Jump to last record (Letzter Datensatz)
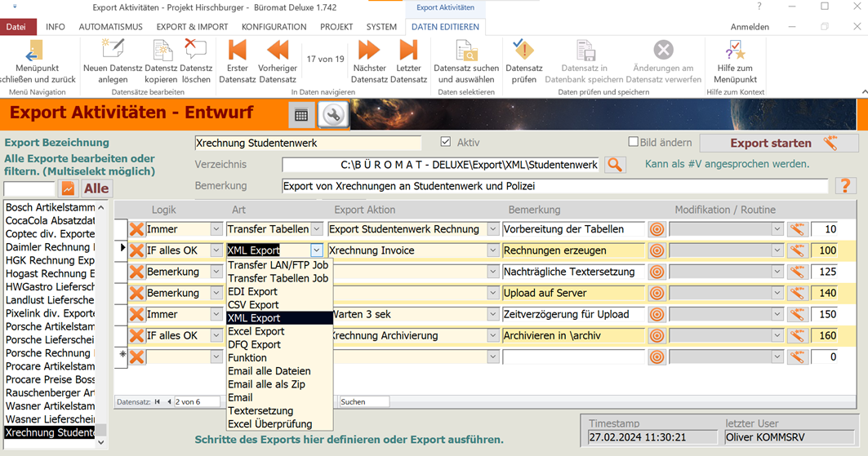The width and height of the screenshot is (868, 456). click(x=408, y=51)
